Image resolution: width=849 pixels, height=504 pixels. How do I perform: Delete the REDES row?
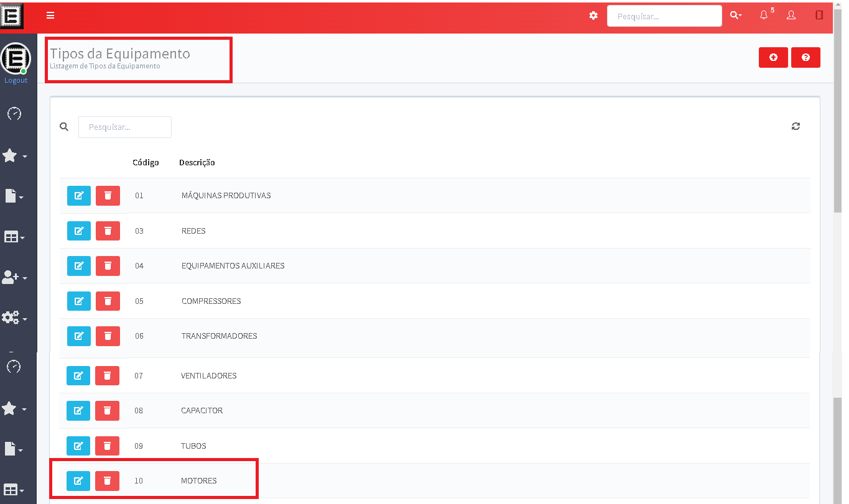(x=108, y=231)
